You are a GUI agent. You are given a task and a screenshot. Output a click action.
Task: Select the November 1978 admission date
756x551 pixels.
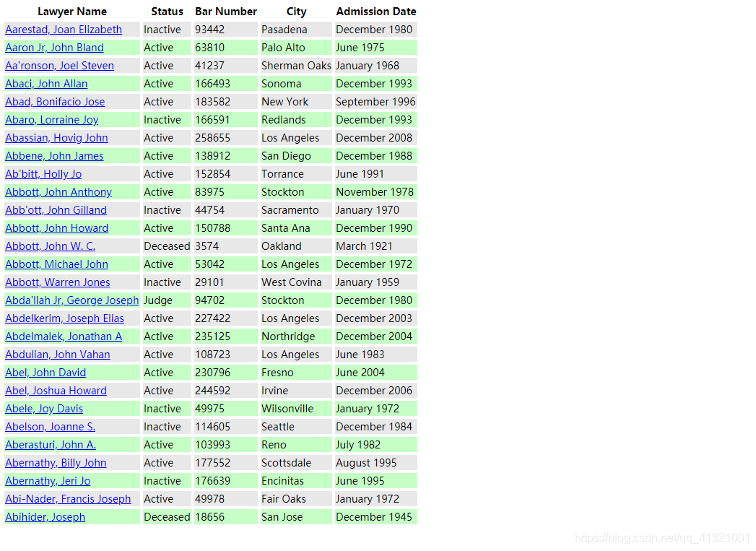376,192
